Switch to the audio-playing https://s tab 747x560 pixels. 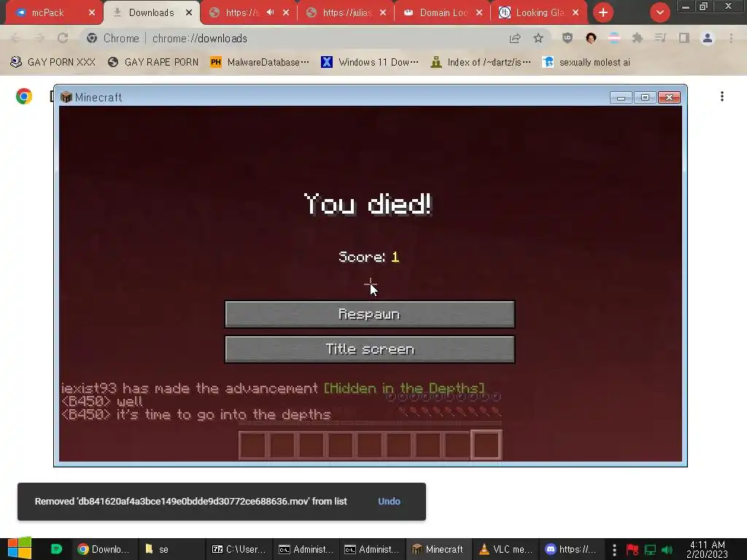pos(241,12)
